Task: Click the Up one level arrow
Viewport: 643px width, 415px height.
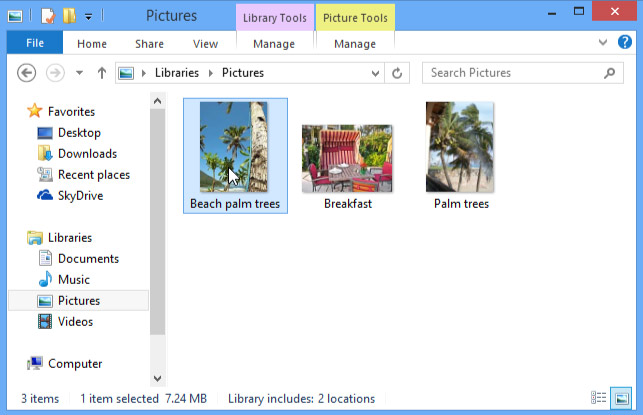Action: pos(101,73)
